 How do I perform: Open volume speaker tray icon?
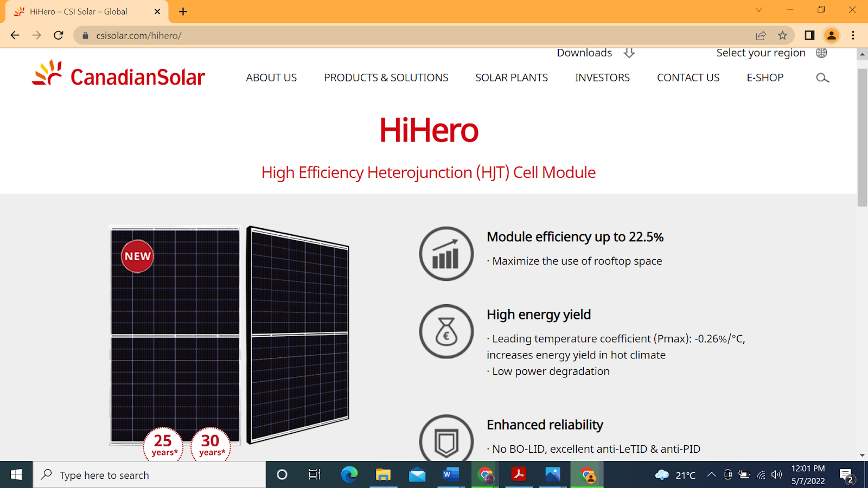777,475
